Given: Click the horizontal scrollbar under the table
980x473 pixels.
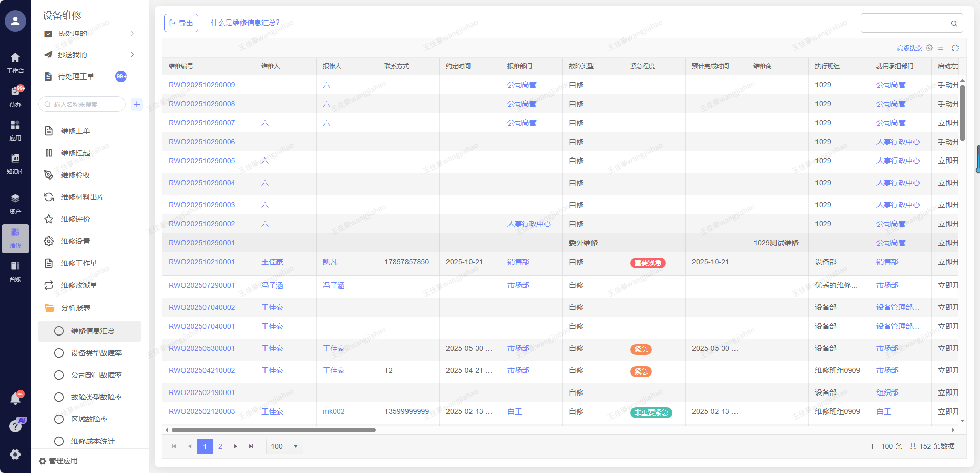Looking at the screenshot, I should [273, 430].
